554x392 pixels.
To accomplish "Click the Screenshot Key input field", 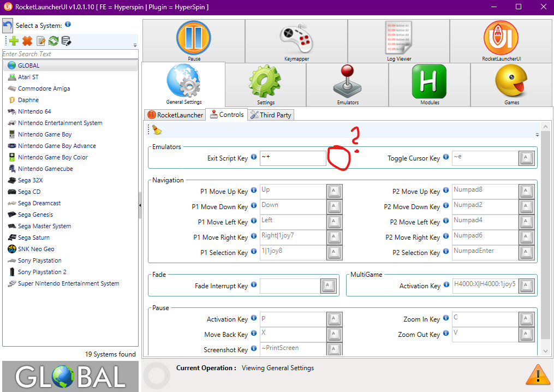I will pos(293,349).
